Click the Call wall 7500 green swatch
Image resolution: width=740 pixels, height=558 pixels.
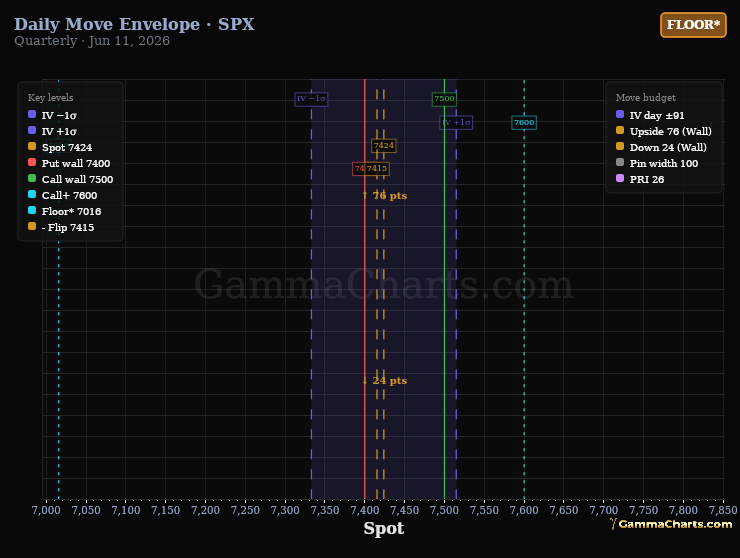tap(32, 178)
